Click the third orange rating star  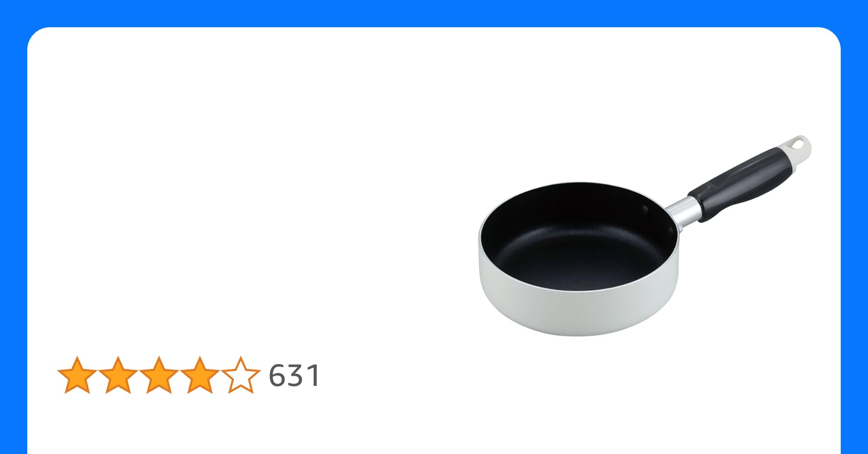[x=159, y=375]
